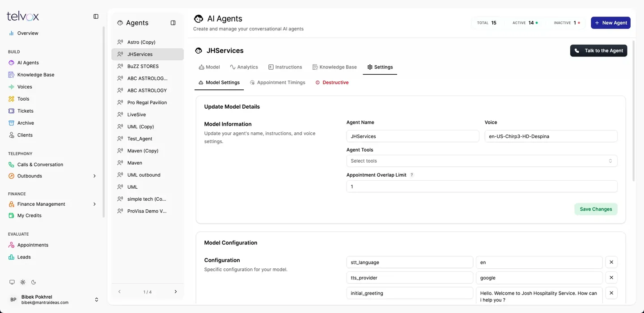Click the Voice input field
This screenshot has height=313, width=644.
point(551,136)
